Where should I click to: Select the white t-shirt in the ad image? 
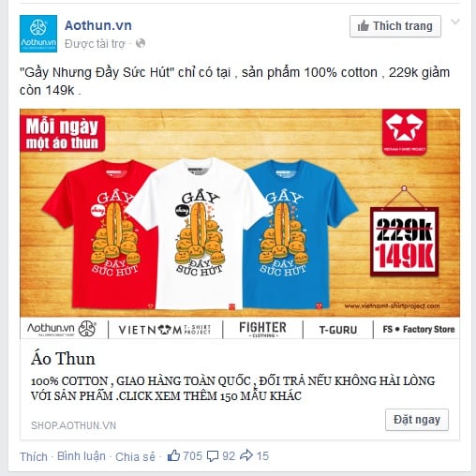[199, 233]
